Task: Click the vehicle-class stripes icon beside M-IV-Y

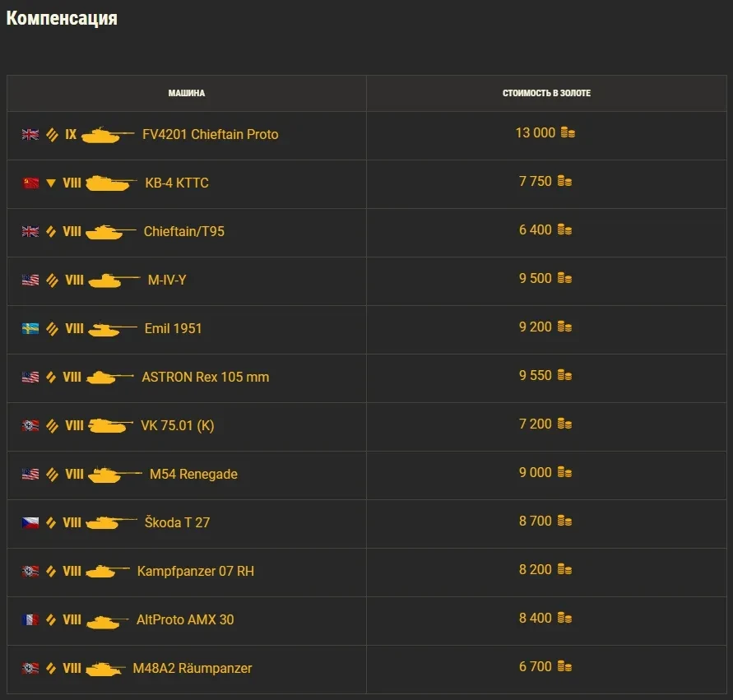Action: 52,280
